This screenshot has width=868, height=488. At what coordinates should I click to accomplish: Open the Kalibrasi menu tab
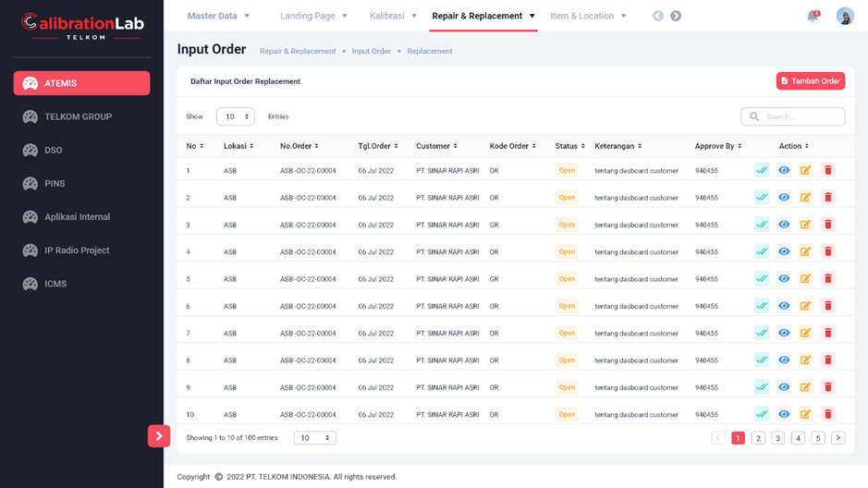393,16
